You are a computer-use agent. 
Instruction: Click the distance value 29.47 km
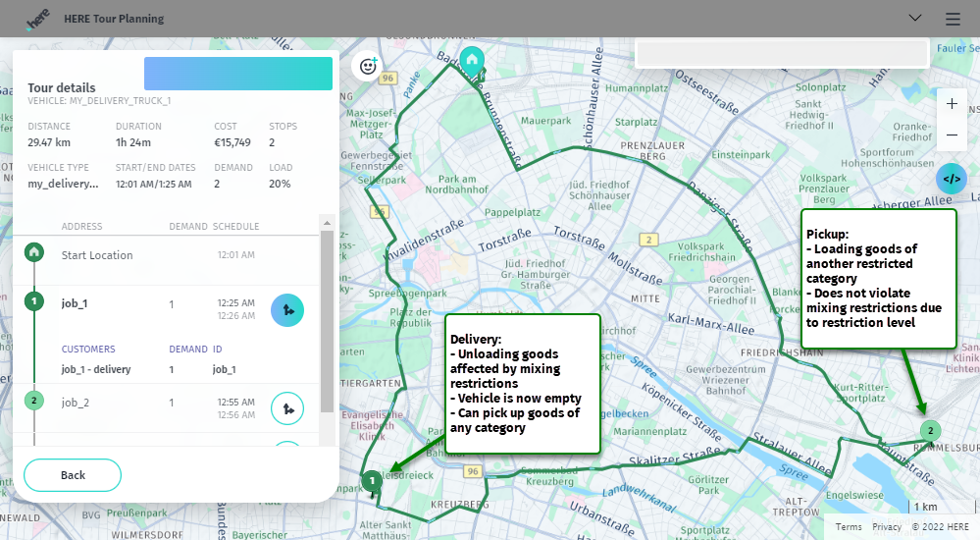[49, 142]
